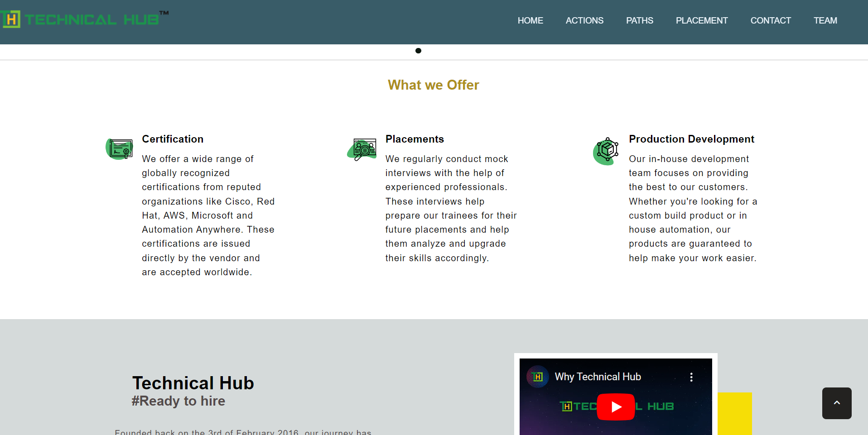868x435 pixels.
Task: Play the Why Technical Hub video
Action: point(616,406)
